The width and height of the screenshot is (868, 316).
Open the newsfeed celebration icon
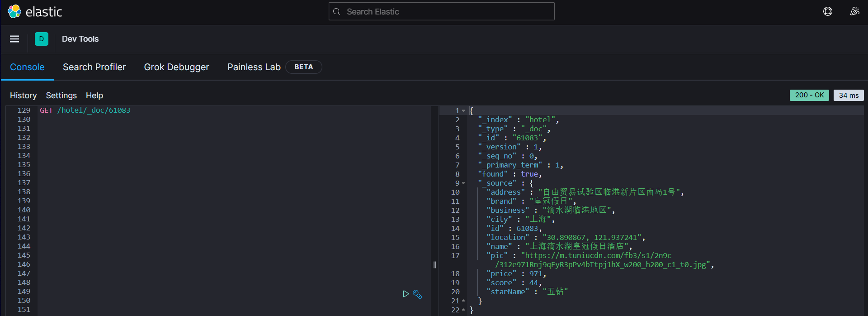tap(854, 12)
